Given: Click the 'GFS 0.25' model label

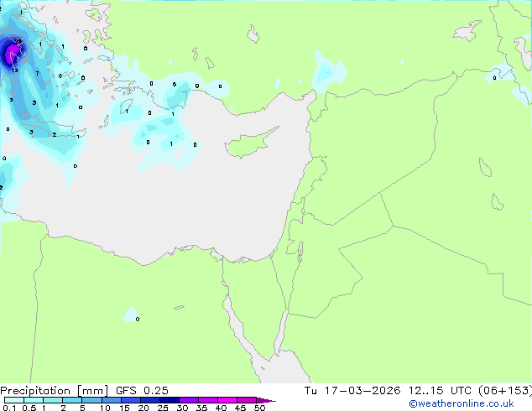Looking at the screenshot, I should pyautogui.click(x=142, y=391).
